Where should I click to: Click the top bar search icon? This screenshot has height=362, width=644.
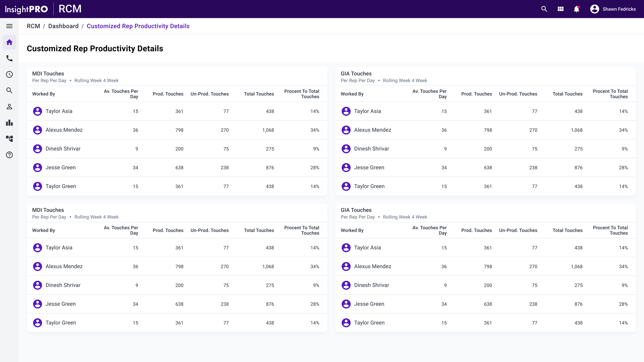tap(544, 9)
